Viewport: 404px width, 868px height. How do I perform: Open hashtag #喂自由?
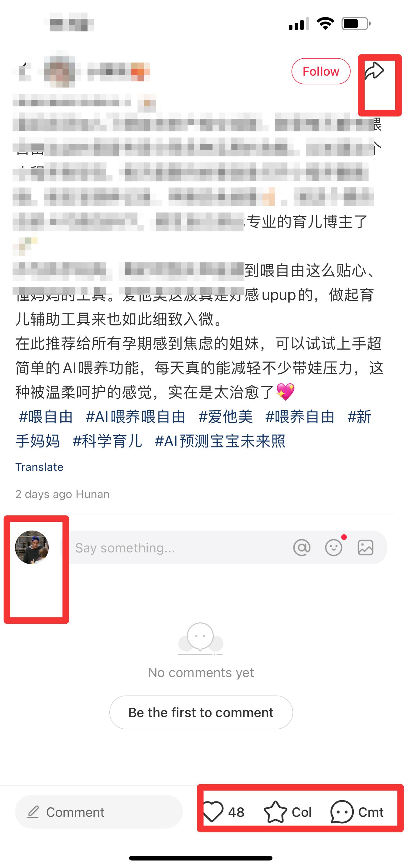pos(46,417)
